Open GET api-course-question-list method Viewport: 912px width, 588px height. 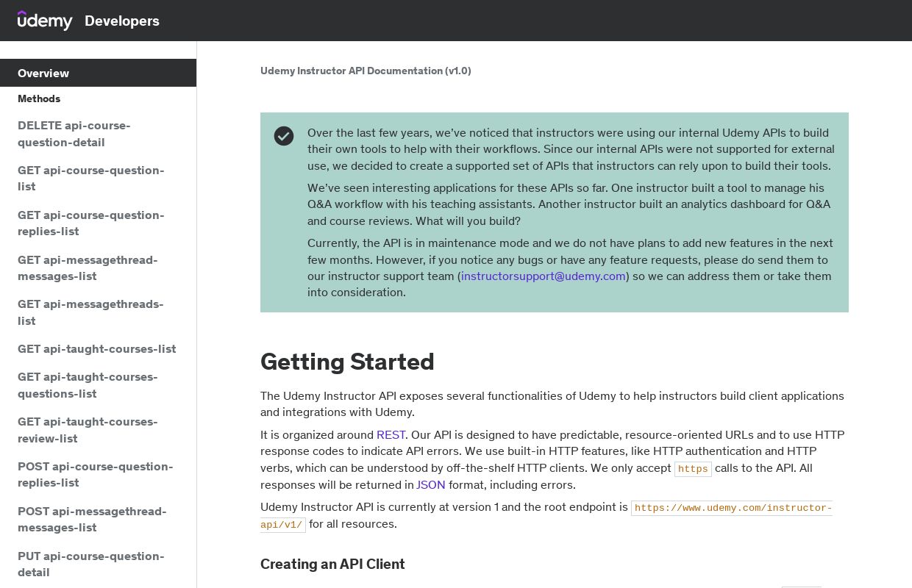(x=91, y=179)
